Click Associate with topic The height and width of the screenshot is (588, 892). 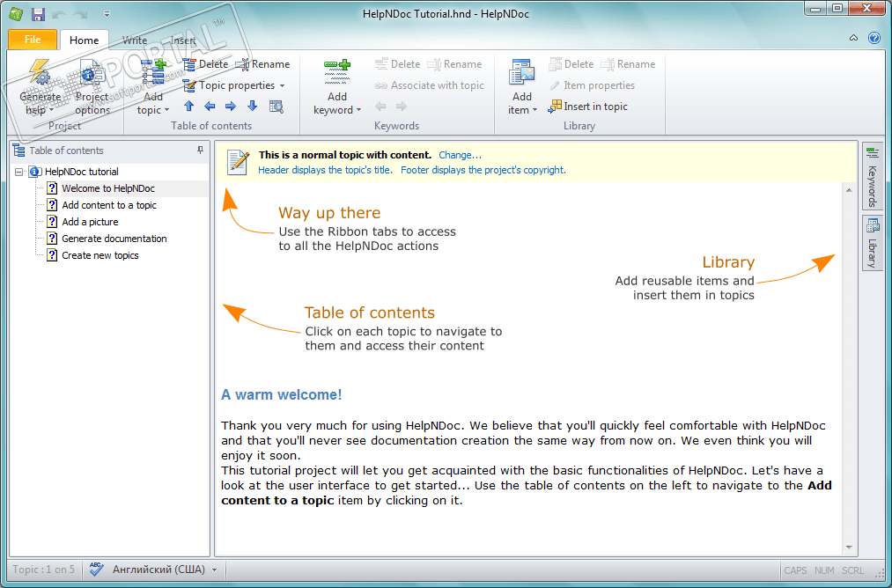(429, 85)
